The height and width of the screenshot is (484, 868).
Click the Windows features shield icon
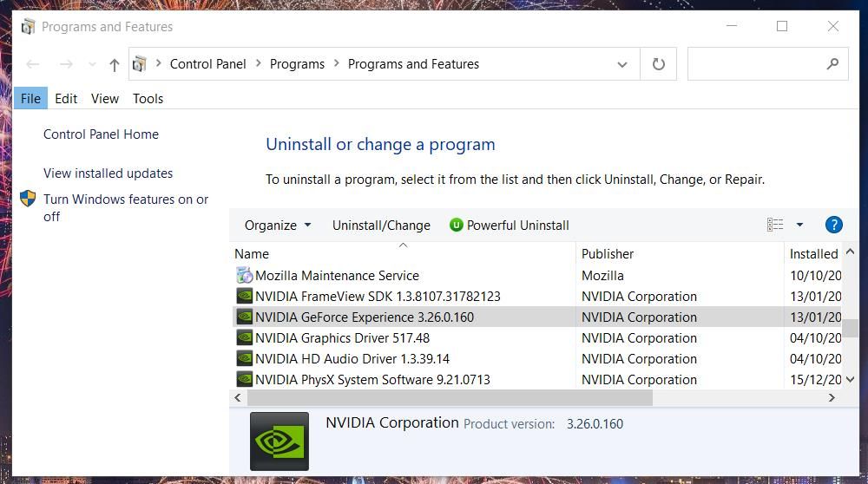(28, 199)
